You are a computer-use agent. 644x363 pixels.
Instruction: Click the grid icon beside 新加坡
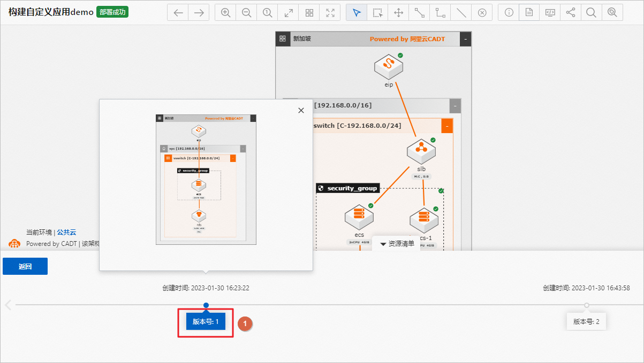pyautogui.click(x=283, y=39)
